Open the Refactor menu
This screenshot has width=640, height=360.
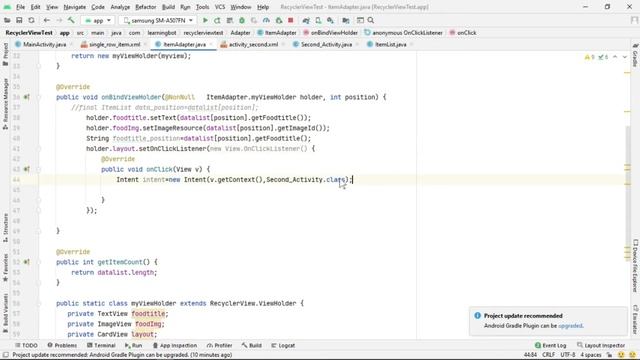point(146,7)
